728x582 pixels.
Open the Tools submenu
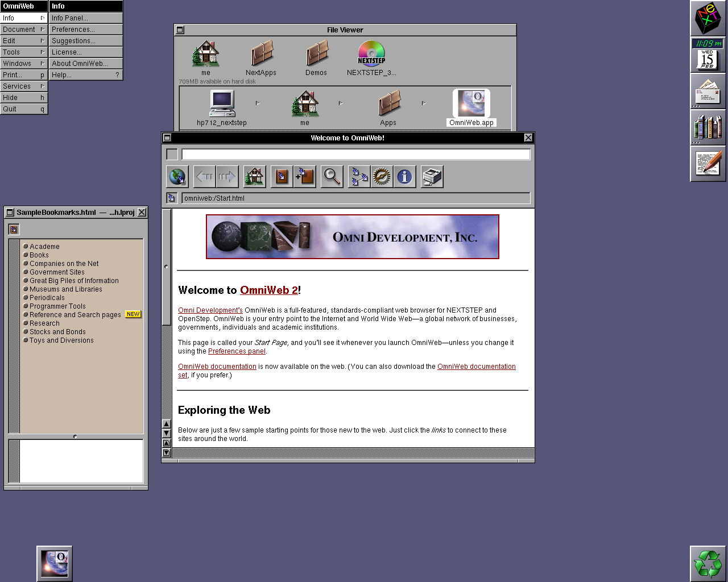[24, 52]
